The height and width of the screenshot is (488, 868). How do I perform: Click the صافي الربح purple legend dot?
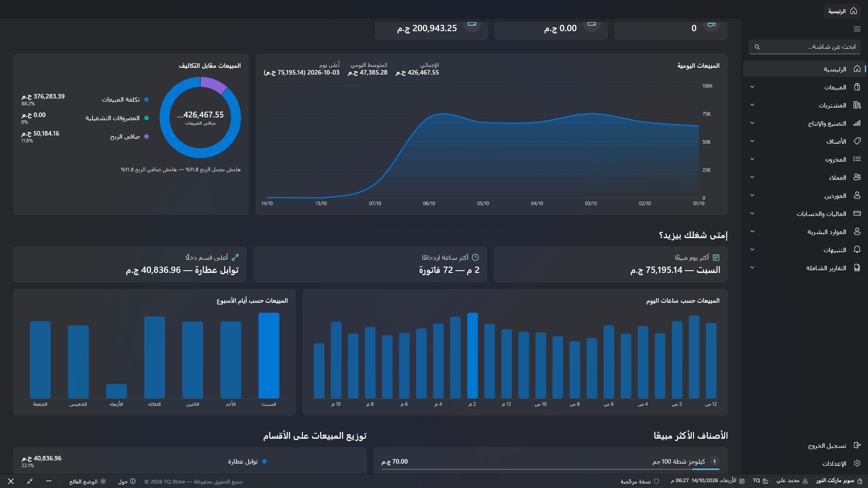[x=146, y=136]
